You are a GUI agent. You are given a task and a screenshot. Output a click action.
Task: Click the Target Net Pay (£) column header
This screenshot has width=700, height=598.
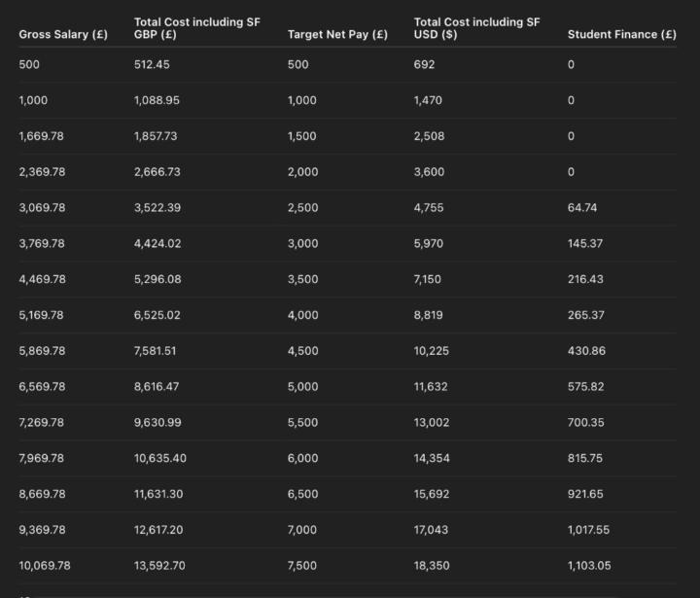tap(337, 35)
